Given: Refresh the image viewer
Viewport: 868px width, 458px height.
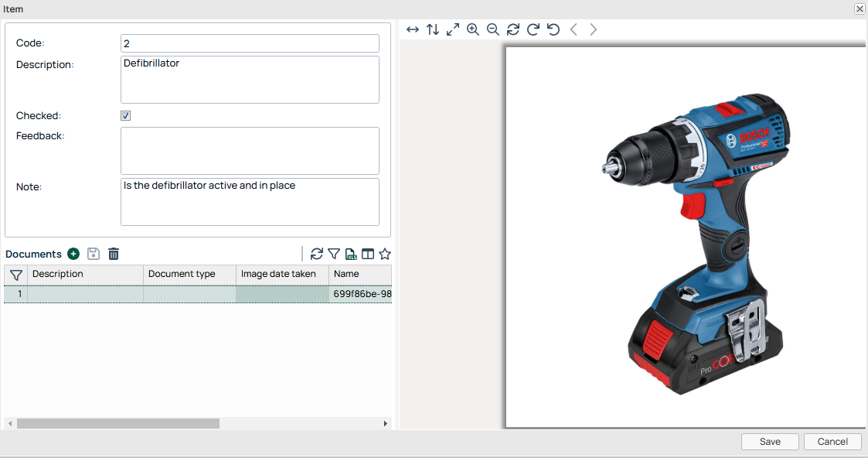Looking at the screenshot, I should click(513, 29).
